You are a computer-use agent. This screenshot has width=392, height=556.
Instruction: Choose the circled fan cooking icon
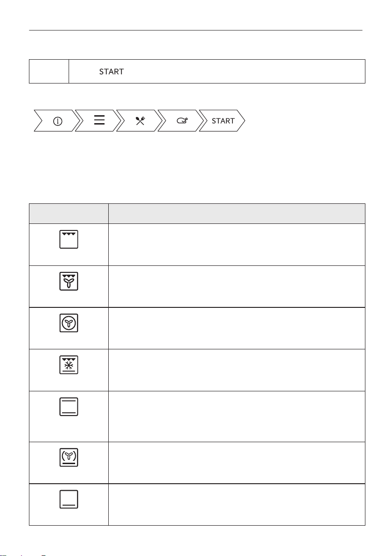coord(69,323)
